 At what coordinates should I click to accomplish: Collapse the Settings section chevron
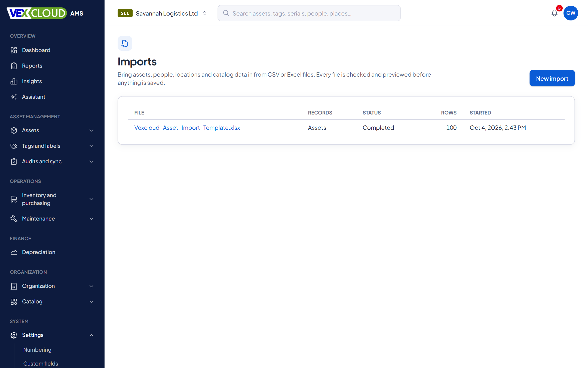91,335
